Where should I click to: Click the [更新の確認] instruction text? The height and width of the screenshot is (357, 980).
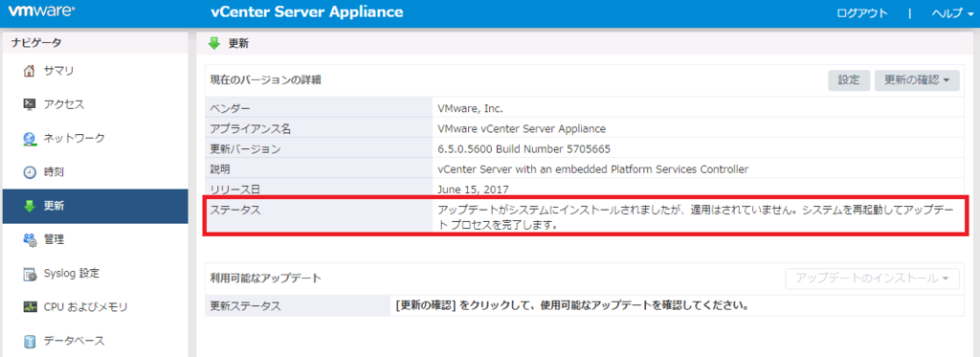pyautogui.click(x=572, y=305)
